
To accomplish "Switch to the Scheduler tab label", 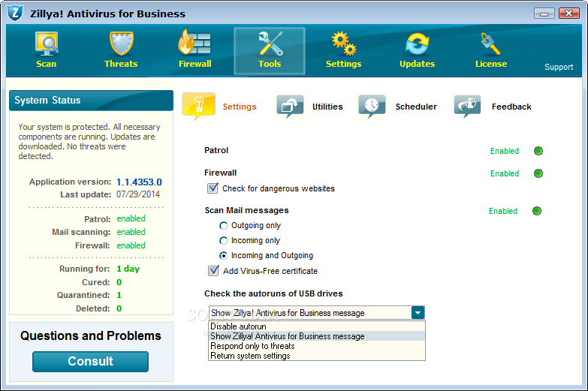I will 416,107.
